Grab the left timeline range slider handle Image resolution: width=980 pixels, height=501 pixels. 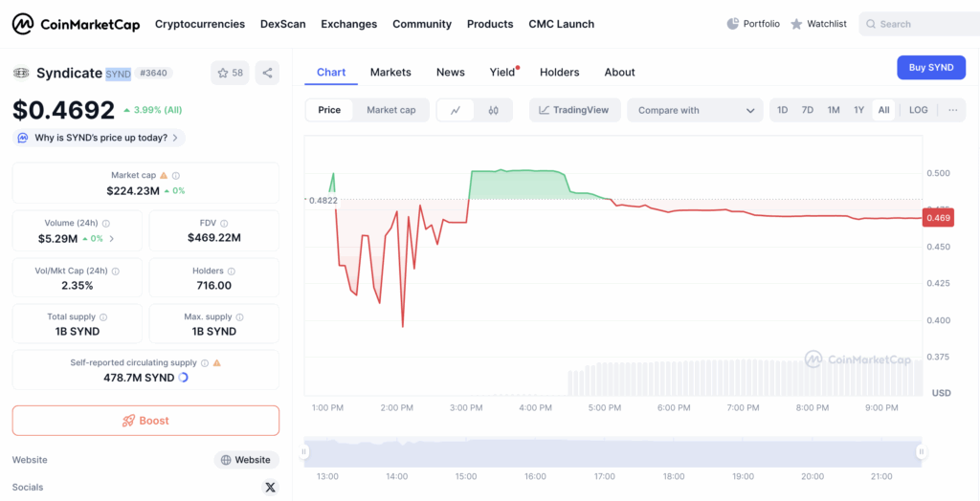click(305, 452)
